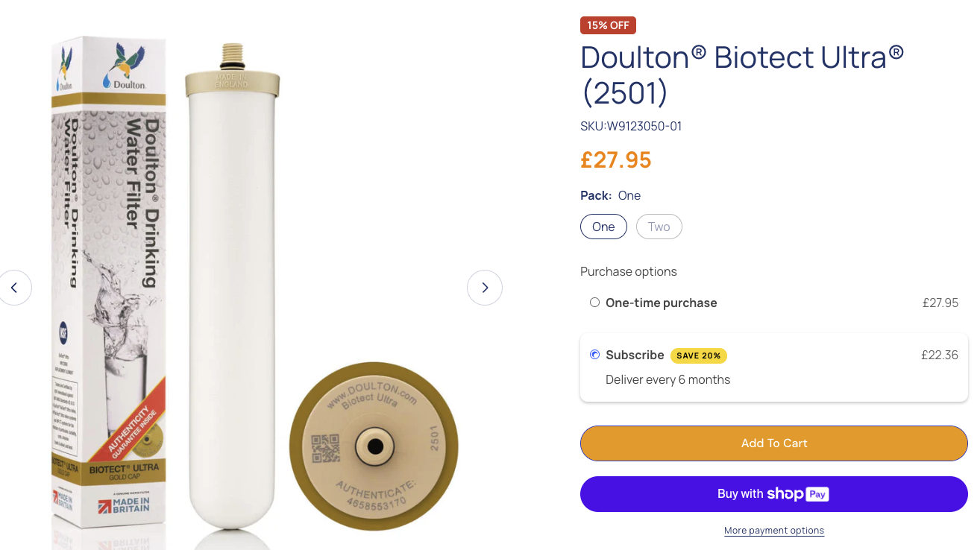The image size is (980, 550).
Task: Click the Doulton Biotect Ultra product title
Action: 741,75
